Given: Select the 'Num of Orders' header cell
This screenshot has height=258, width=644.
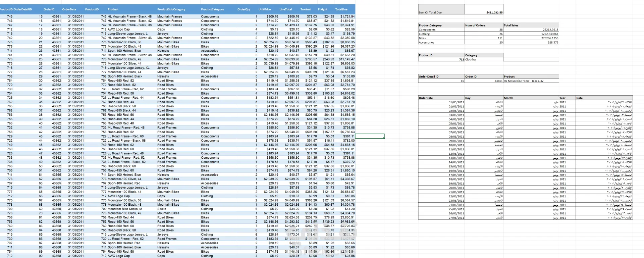Looking at the screenshot, I should click(x=484, y=25).
